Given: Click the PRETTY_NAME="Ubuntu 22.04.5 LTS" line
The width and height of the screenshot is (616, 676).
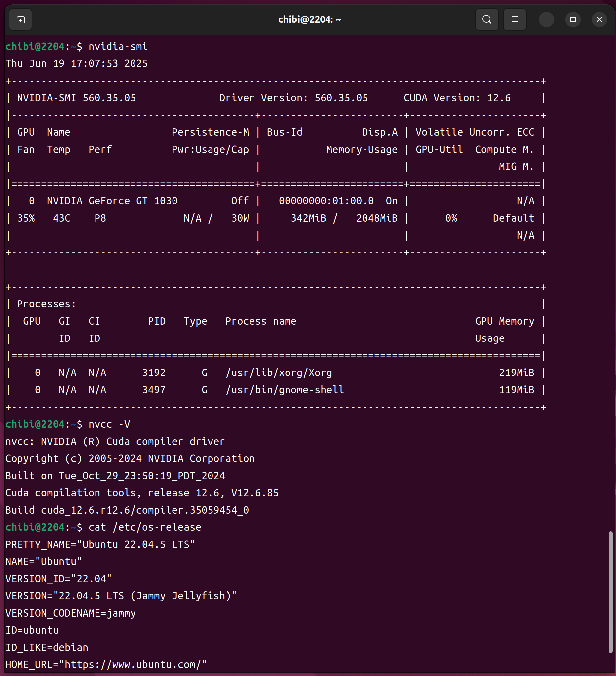Looking at the screenshot, I should tap(100, 544).
